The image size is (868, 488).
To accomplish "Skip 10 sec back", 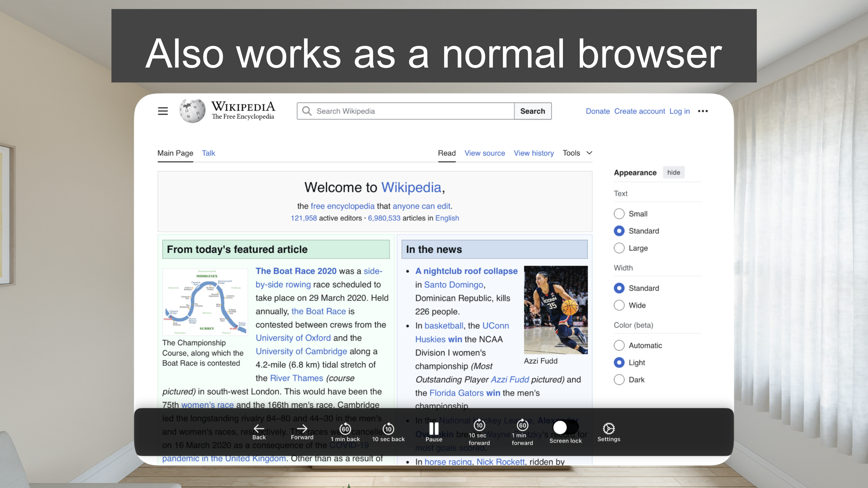I will click(x=388, y=432).
